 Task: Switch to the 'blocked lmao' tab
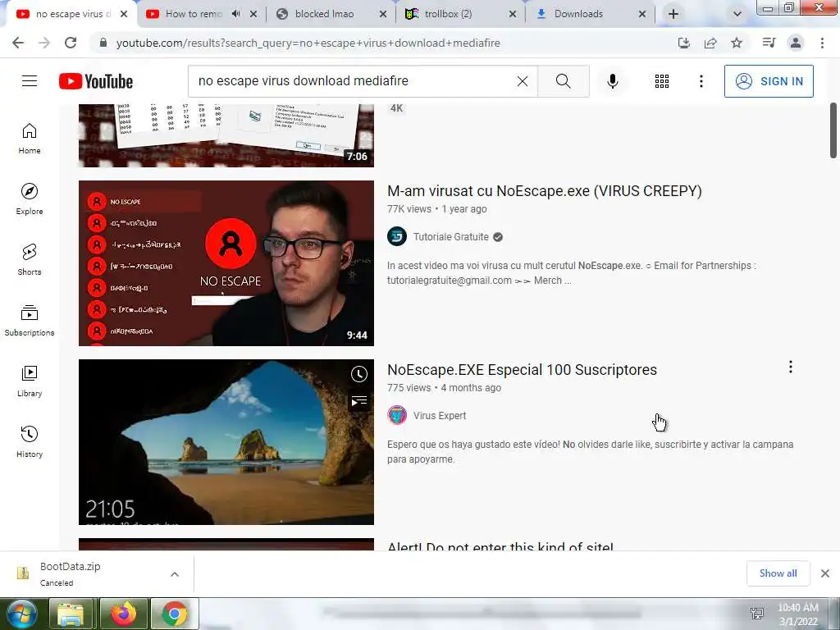323,14
